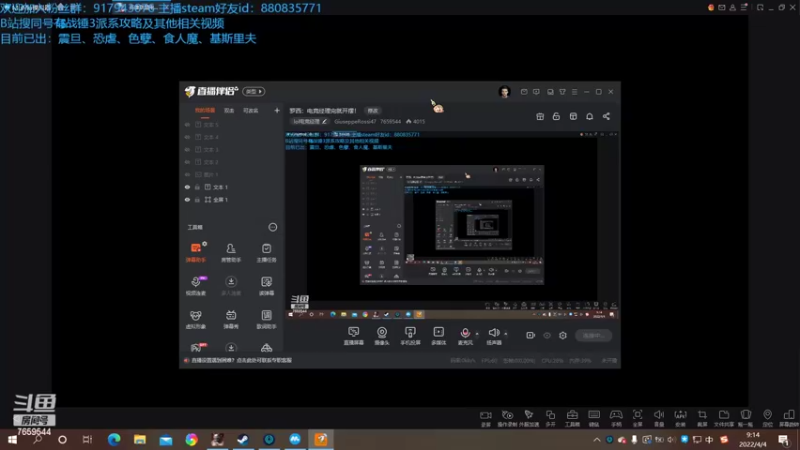
Task: Toggle visibility of 文本 4 source
Action: coord(187,137)
